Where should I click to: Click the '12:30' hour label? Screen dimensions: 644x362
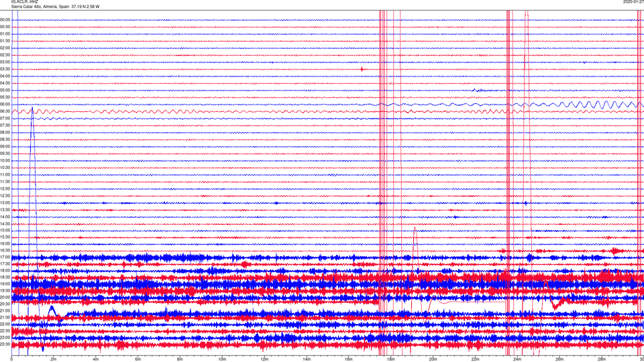tap(5, 196)
